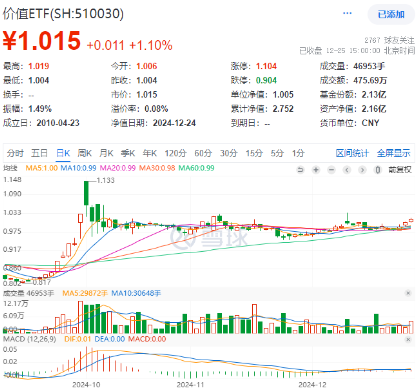Viewport: 417px width, 392px height.
Task: Select the 周K chart tab
Action: tap(85, 153)
